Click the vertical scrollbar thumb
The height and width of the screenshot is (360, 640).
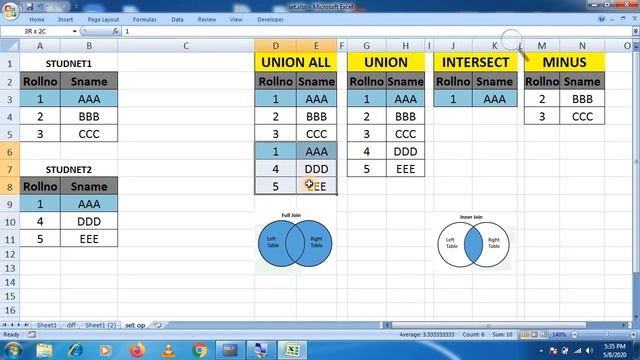click(x=636, y=163)
